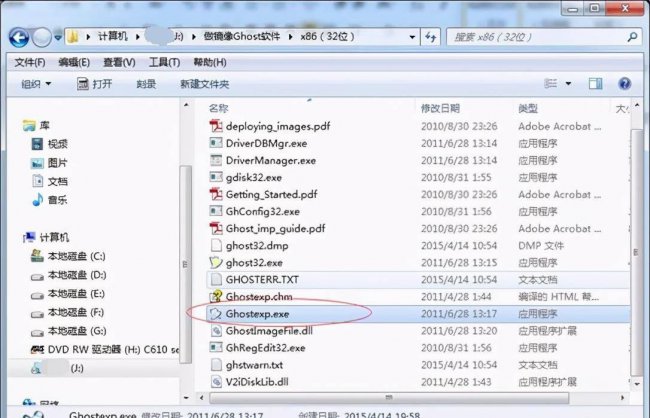This screenshot has height=418, width=650.
Task: Open 本地磁盘 (F:)
Action: click(67, 312)
